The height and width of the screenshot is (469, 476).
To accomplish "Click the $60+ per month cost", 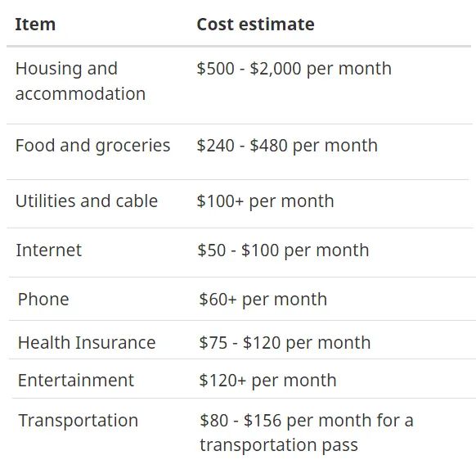I will point(263,300).
